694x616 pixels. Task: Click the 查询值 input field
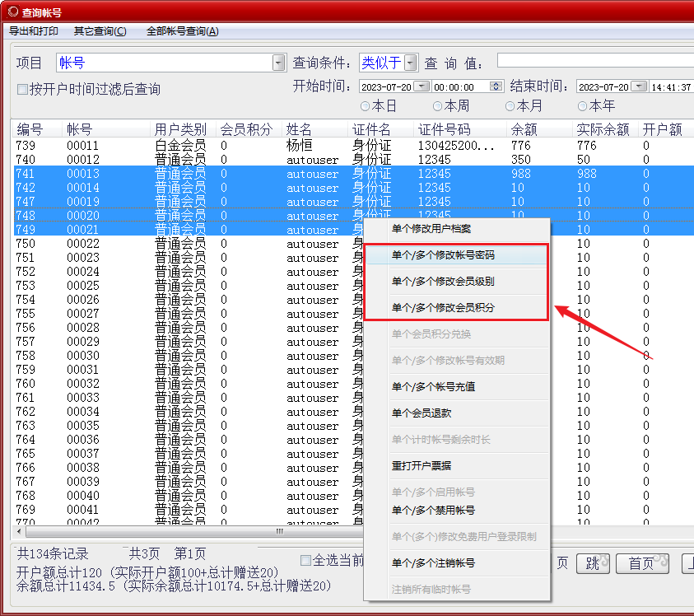(593, 61)
